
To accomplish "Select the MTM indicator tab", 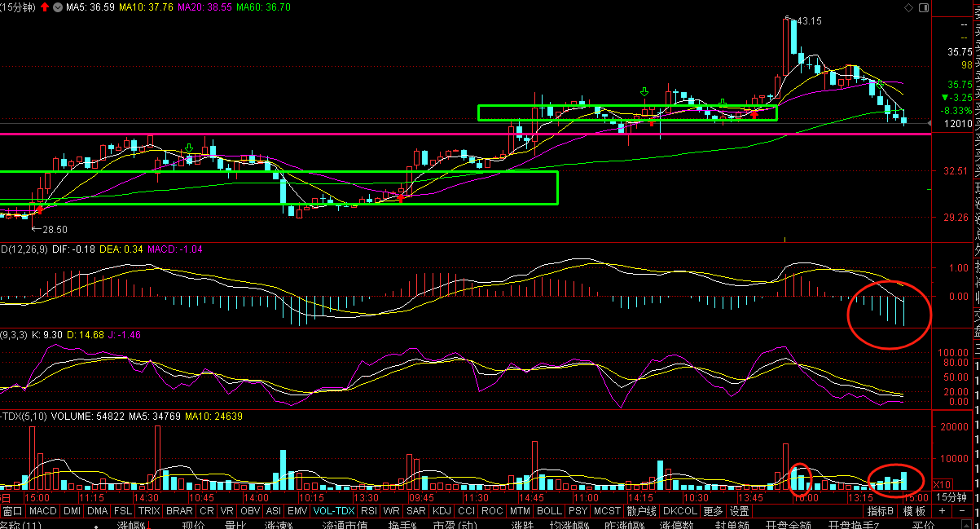I will [521, 511].
